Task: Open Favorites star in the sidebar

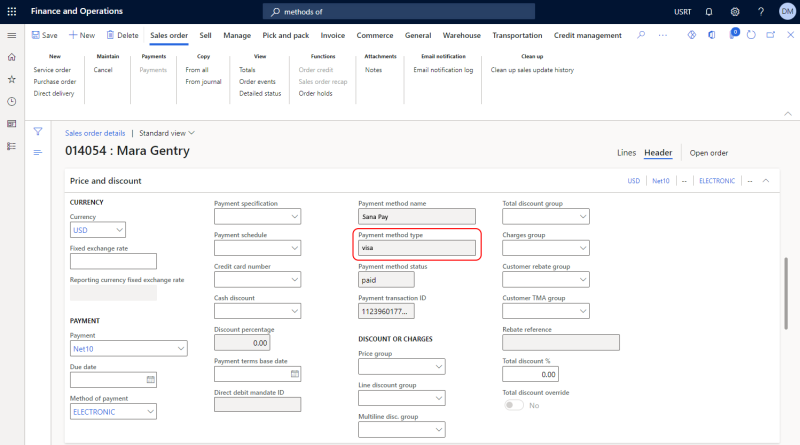Action: (x=11, y=79)
